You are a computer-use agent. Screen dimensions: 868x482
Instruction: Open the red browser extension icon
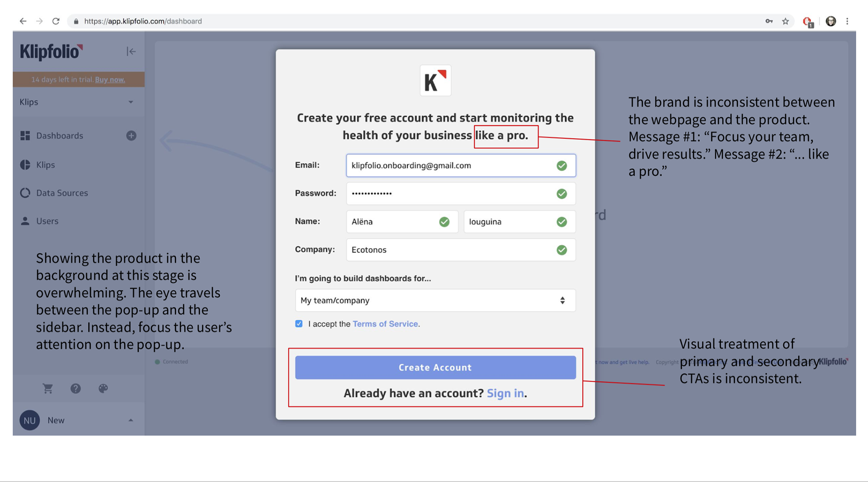tap(807, 22)
